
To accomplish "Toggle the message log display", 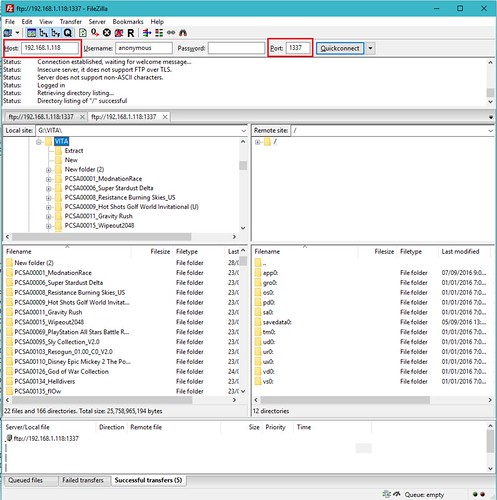I will (32, 33).
